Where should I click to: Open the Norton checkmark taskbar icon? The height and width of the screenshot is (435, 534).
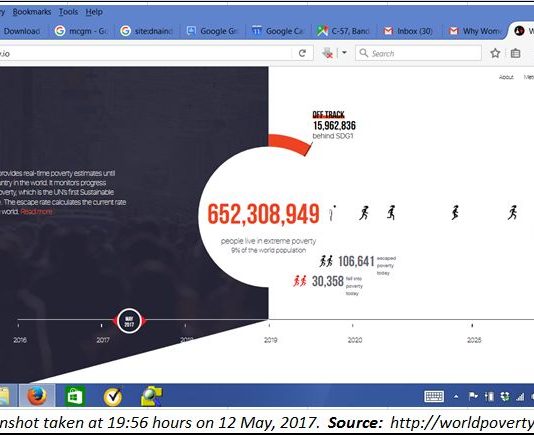[113, 396]
